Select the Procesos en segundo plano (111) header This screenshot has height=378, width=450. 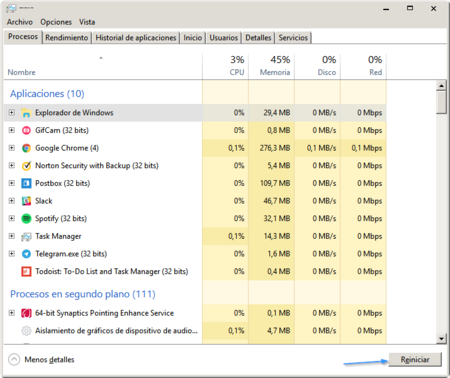click(83, 294)
